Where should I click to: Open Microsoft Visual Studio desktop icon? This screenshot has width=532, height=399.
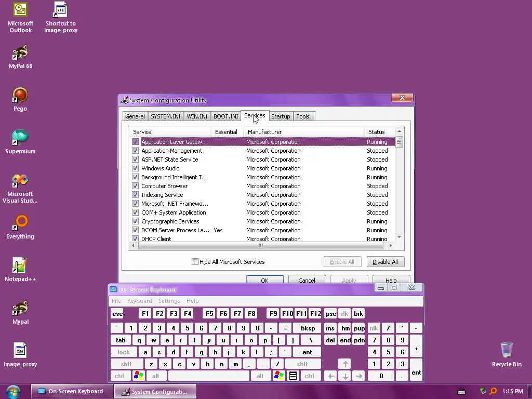(x=20, y=188)
